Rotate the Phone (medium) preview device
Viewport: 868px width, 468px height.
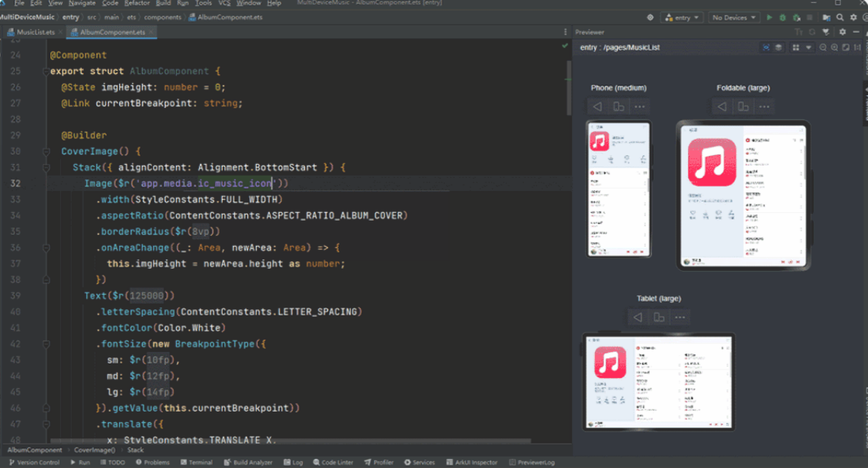tap(619, 106)
